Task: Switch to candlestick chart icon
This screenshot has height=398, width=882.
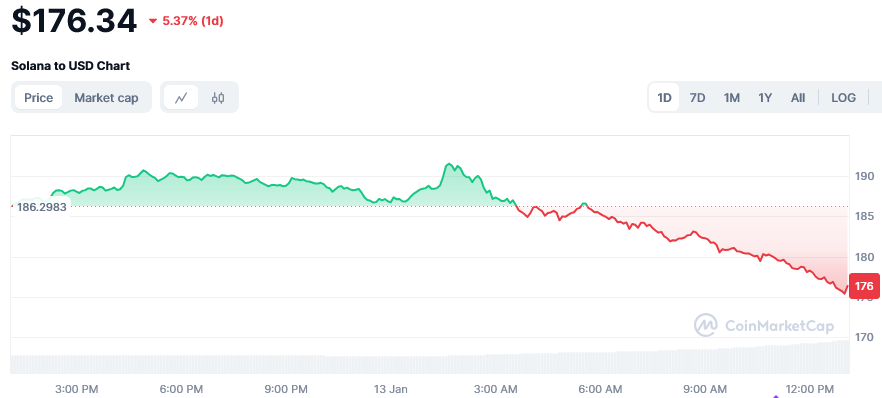Action: (218, 97)
